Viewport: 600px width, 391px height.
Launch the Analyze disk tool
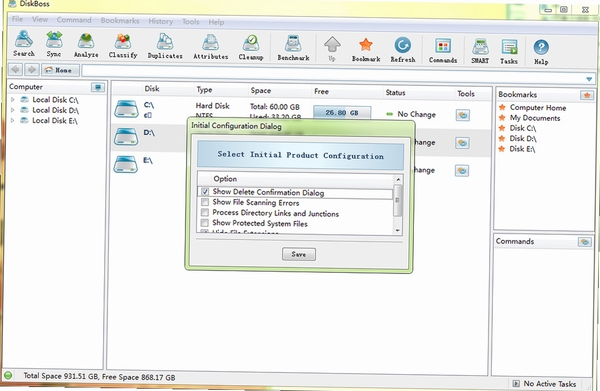(x=86, y=45)
